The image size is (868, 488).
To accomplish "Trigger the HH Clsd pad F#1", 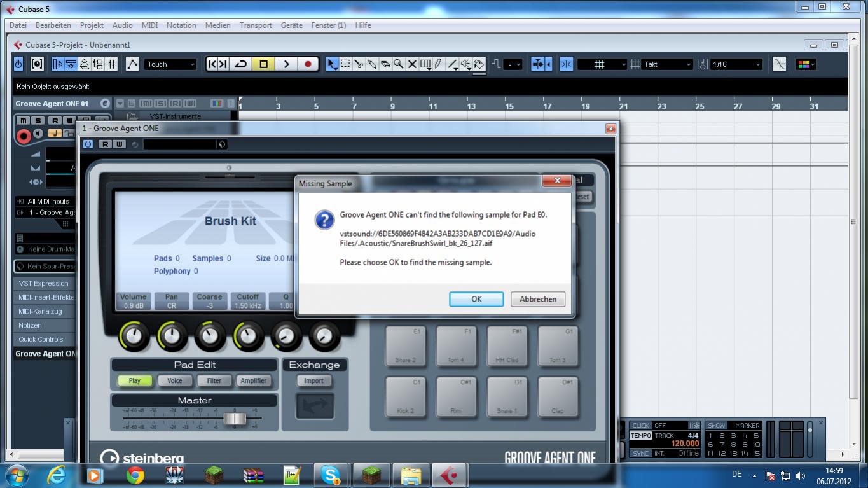I will point(507,345).
